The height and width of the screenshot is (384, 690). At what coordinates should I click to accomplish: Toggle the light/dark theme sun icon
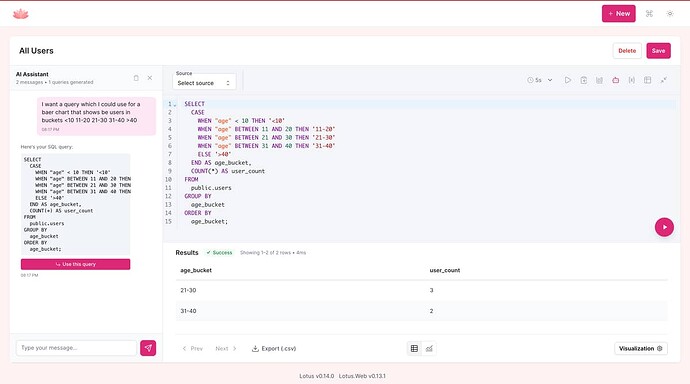(x=670, y=14)
